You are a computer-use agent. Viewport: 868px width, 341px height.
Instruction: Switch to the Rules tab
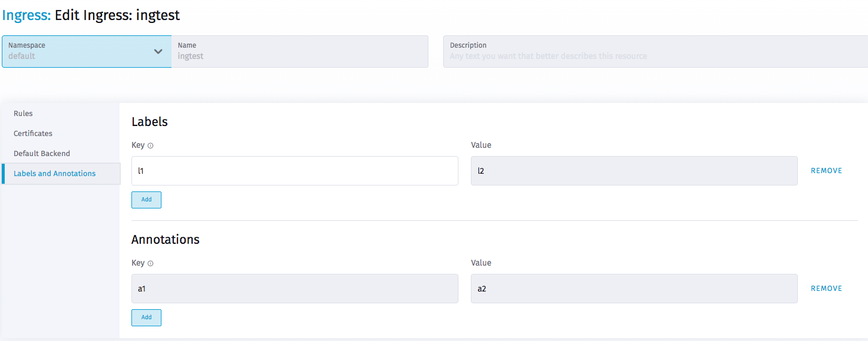[x=23, y=113]
